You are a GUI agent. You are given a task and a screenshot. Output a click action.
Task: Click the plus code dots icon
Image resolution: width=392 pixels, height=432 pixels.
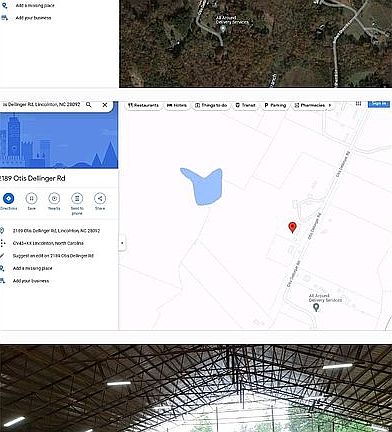click(x=2, y=243)
